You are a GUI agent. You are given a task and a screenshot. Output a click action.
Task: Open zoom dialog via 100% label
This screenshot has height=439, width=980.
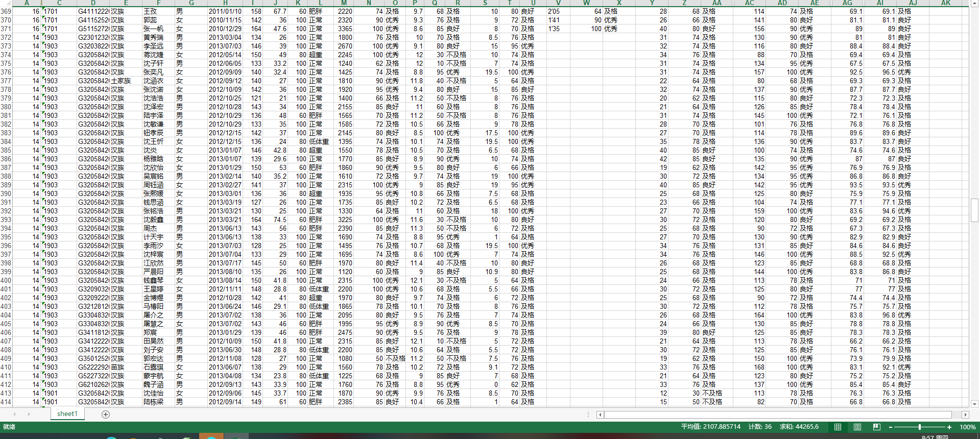[967, 427]
